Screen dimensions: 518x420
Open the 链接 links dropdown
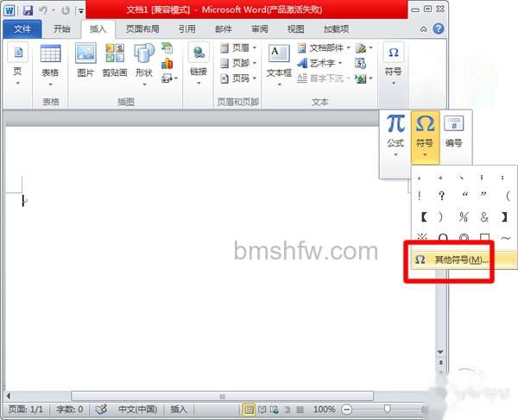(x=199, y=64)
